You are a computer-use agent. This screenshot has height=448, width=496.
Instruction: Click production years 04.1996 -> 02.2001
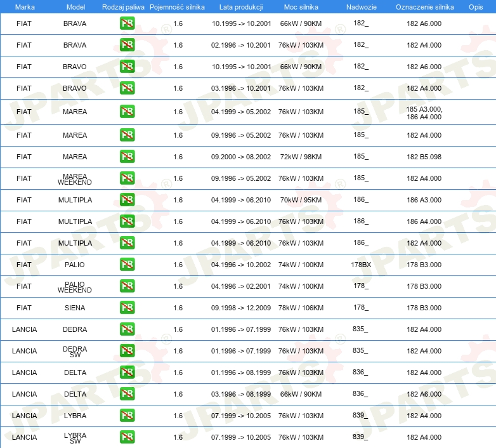[x=241, y=286]
